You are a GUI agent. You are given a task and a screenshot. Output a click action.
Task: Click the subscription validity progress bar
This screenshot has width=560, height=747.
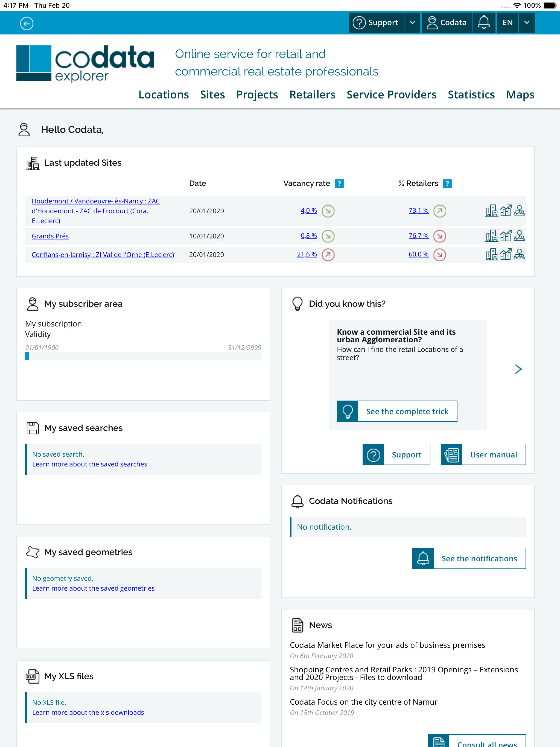pos(143,356)
